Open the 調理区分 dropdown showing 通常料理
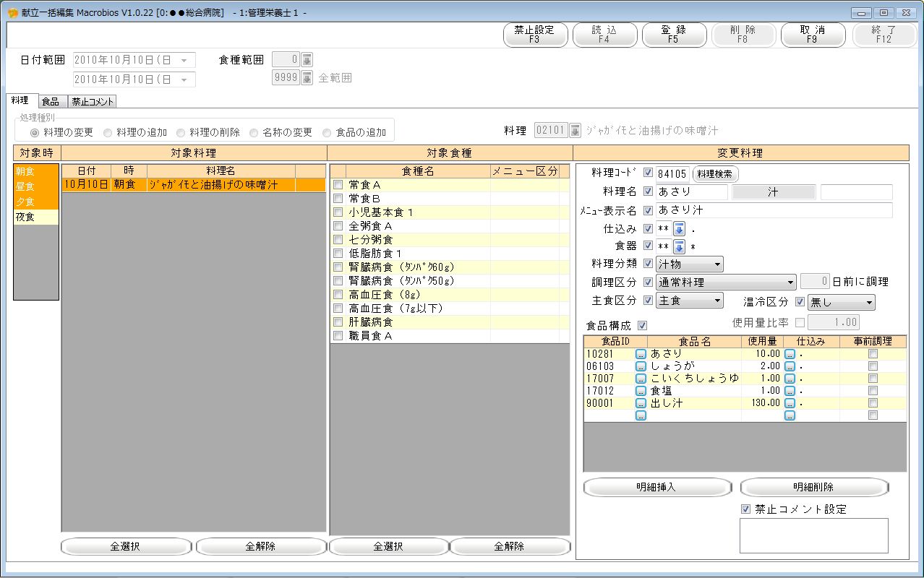This screenshot has width=924, height=578. pyautogui.click(x=726, y=282)
